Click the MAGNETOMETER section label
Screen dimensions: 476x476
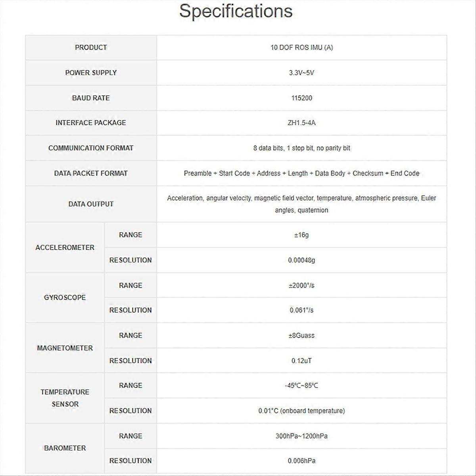tap(65, 348)
